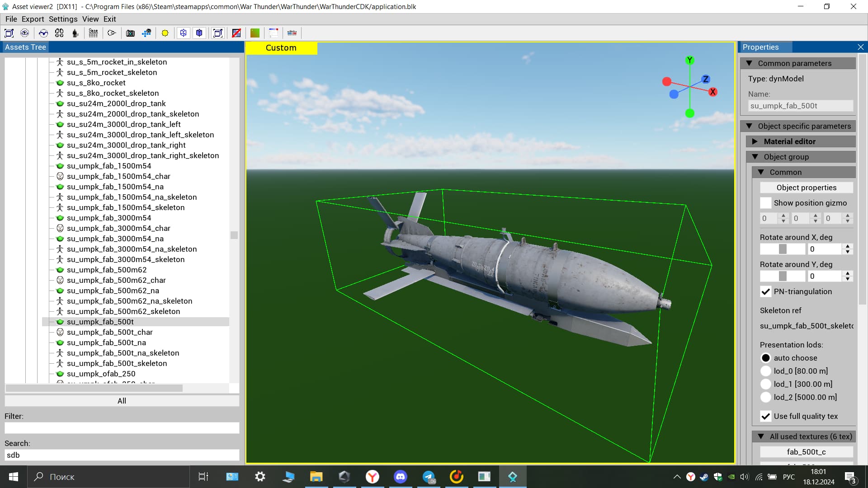Click the screenshot camera toolbar icon

[130, 33]
